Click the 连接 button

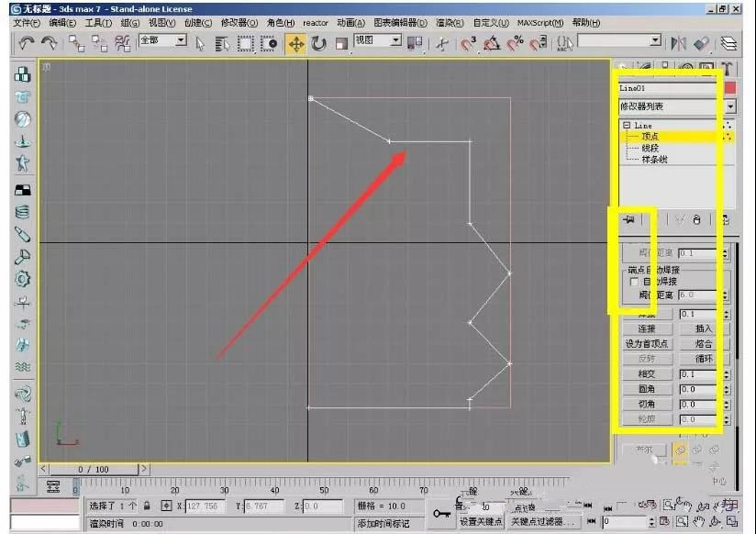647,329
